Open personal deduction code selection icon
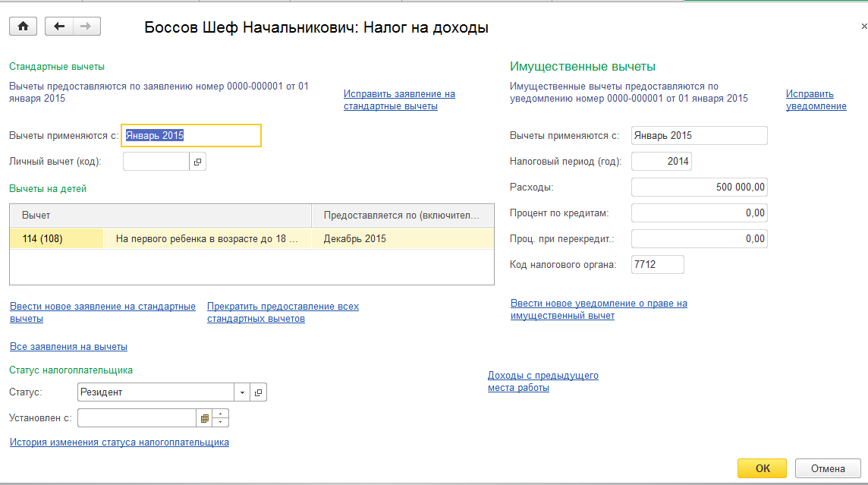 point(197,162)
